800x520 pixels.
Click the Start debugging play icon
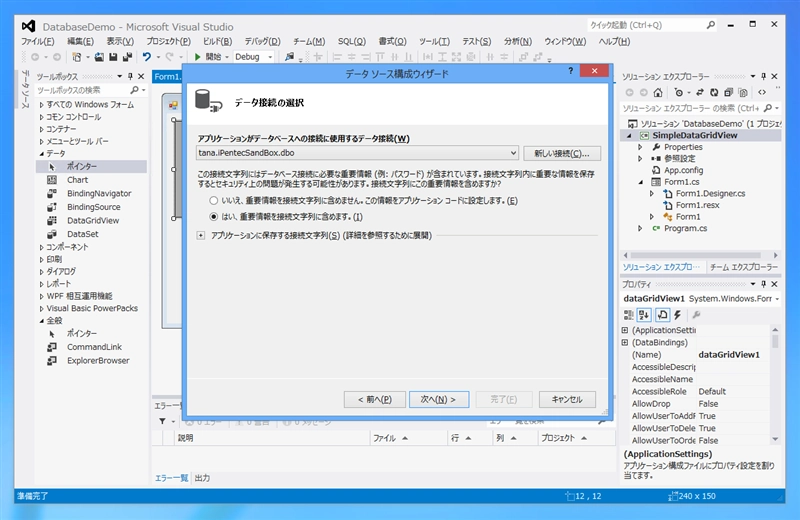pyautogui.click(x=197, y=57)
